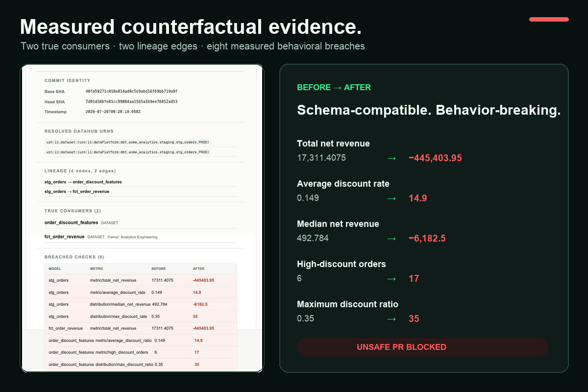Click the arrow in Median net revenue row

(392, 239)
